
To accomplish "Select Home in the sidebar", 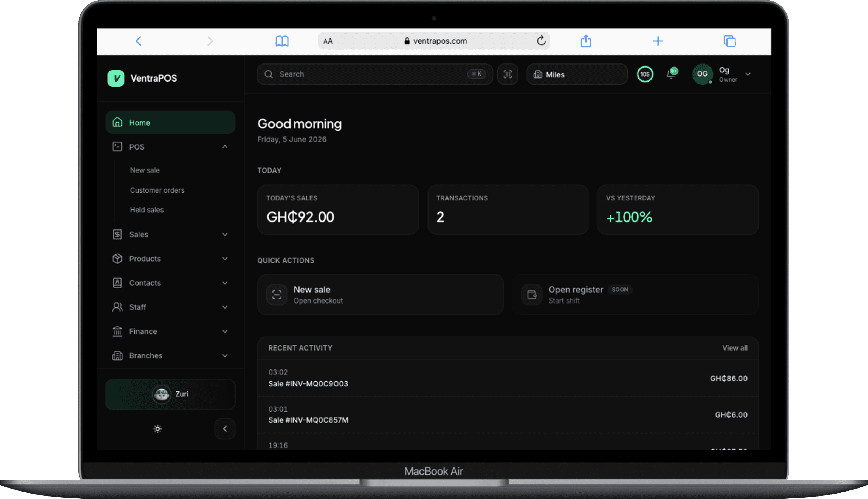I will 170,122.
